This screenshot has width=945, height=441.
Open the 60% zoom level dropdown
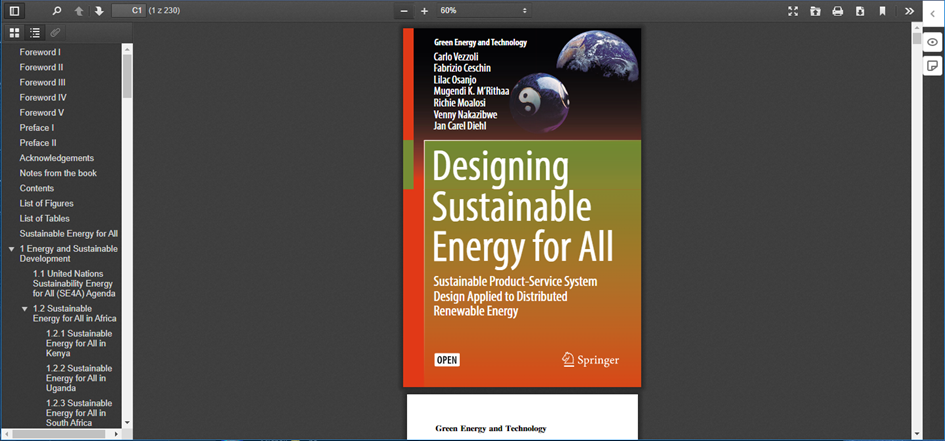(484, 10)
